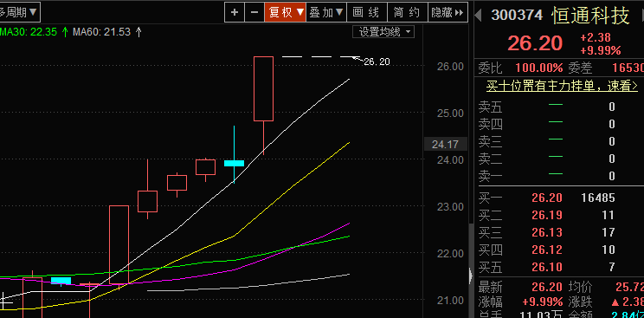Open the 设置均线 moving average settings
Image resolution: width=644 pixels, height=318 pixels.
(x=383, y=32)
